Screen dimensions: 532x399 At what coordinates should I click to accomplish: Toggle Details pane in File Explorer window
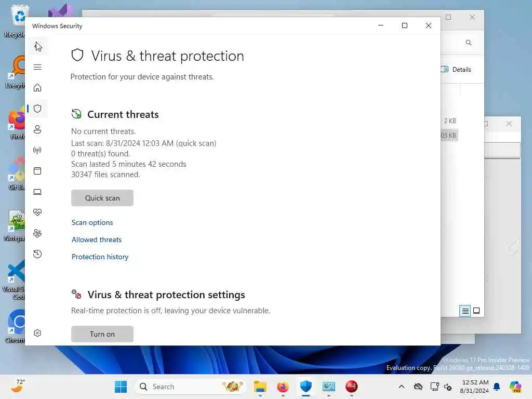point(456,70)
